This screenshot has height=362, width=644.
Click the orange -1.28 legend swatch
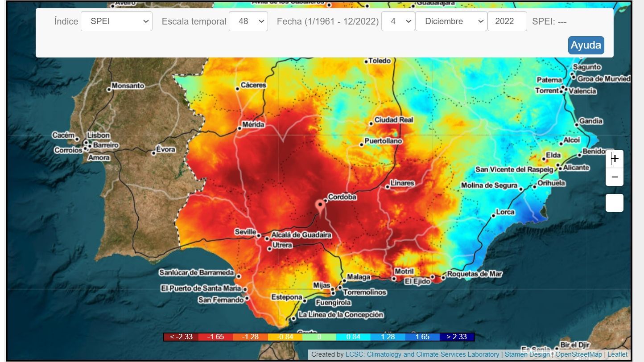point(250,337)
